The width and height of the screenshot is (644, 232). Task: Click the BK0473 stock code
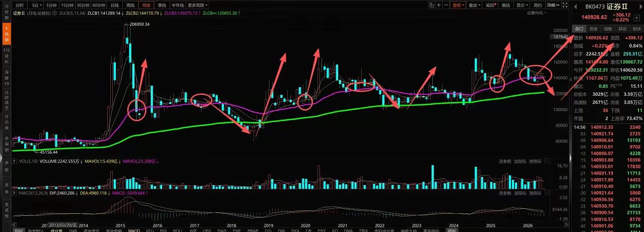[595, 7]
